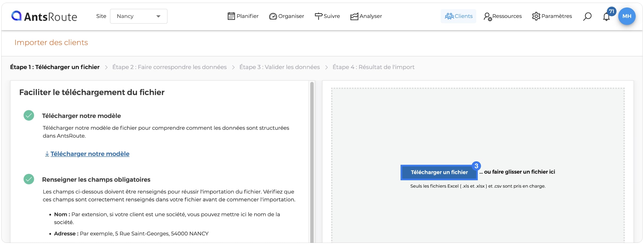Viewport: 644px width, 245px height.
Task: Click green check beside Télécharger notre modèle
Action: tap(29, 116)
